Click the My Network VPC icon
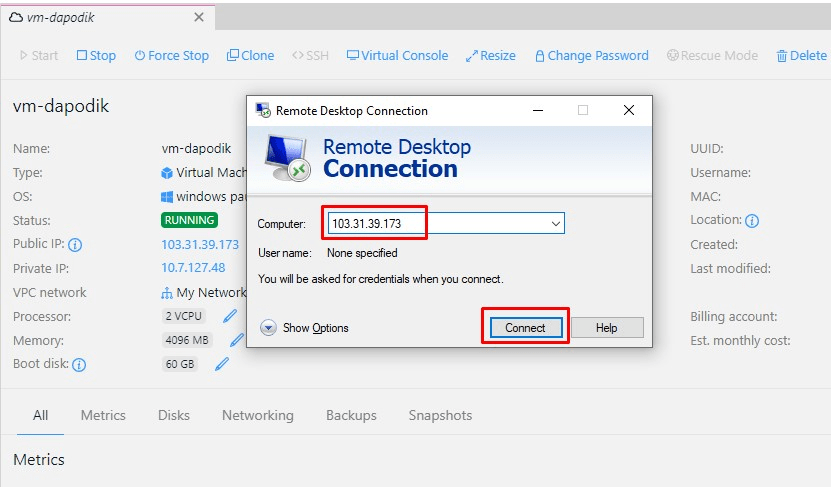The width and height of the screenshot is (831, 487). 167,293
